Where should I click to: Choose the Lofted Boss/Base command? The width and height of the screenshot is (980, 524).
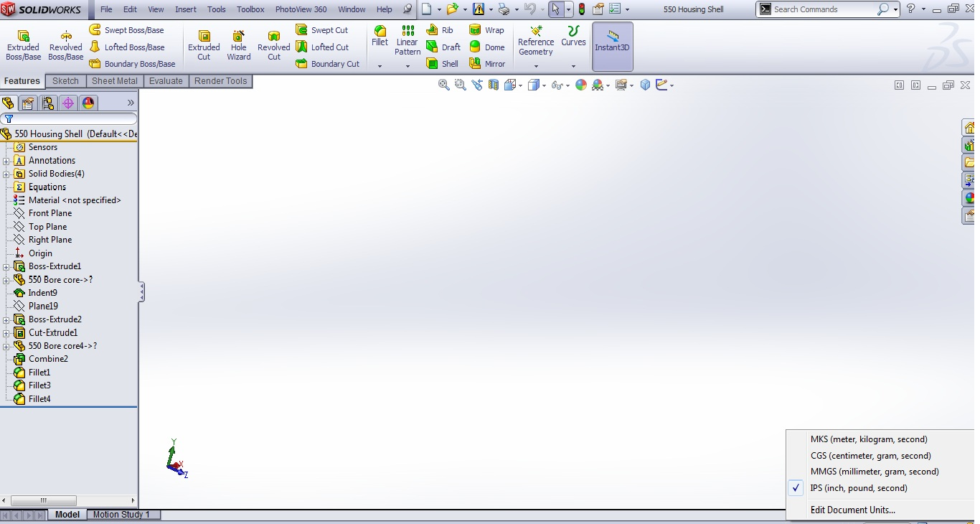(127, 47)
